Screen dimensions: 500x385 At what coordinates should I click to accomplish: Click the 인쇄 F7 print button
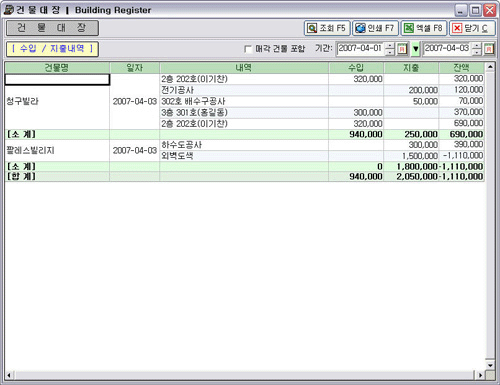(x=375, y=28)
